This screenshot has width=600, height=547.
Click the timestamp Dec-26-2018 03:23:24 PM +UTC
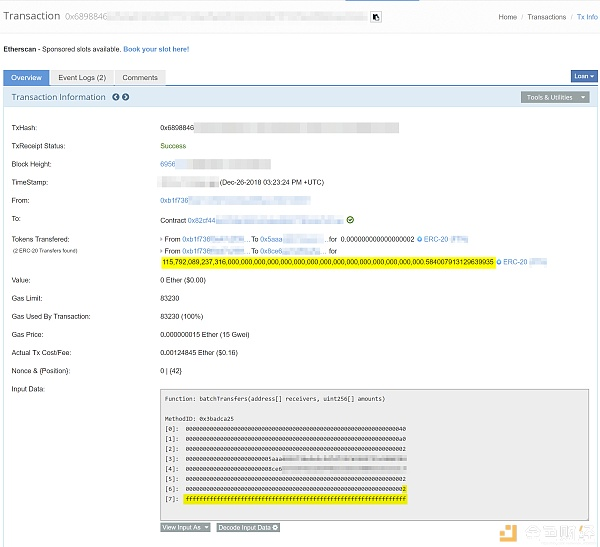pyautogui.click(x=272, y=182)
